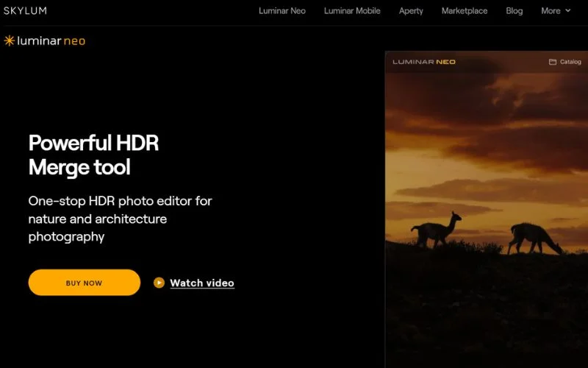The width and height of the screenshot is (588, 368).
Task: Expand the More menu chevron arrow
Action: (567, 11)
